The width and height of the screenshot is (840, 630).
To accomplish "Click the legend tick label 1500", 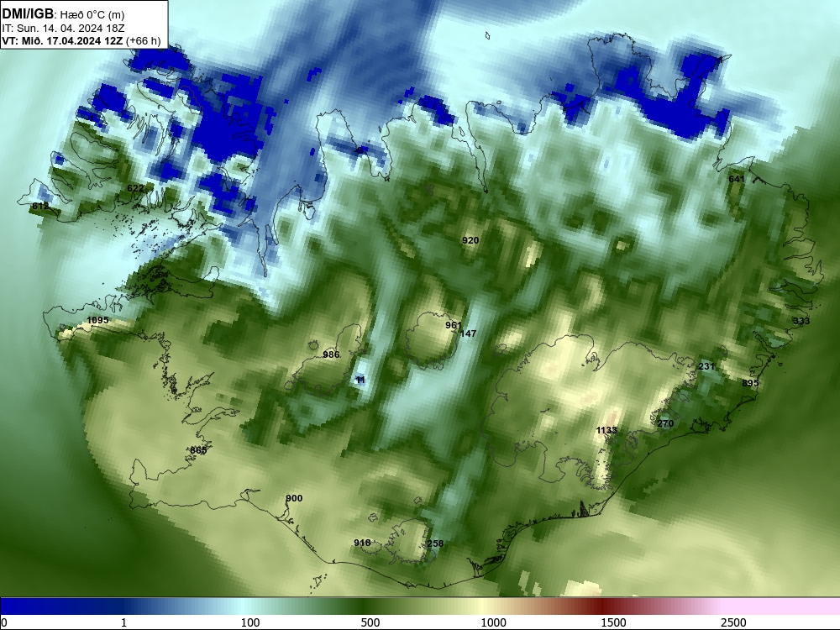I will 613,622.
